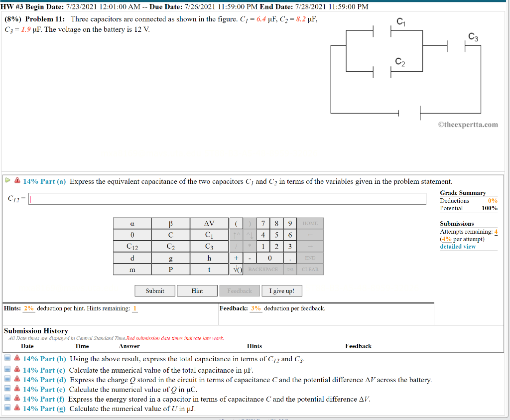
Task: Expand Part (c) using its plus icon
Action: pos(7,369)
